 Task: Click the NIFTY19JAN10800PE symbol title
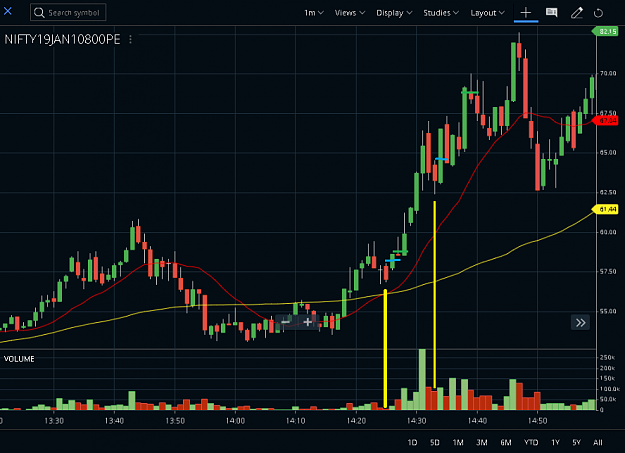[x=62, y=39]
